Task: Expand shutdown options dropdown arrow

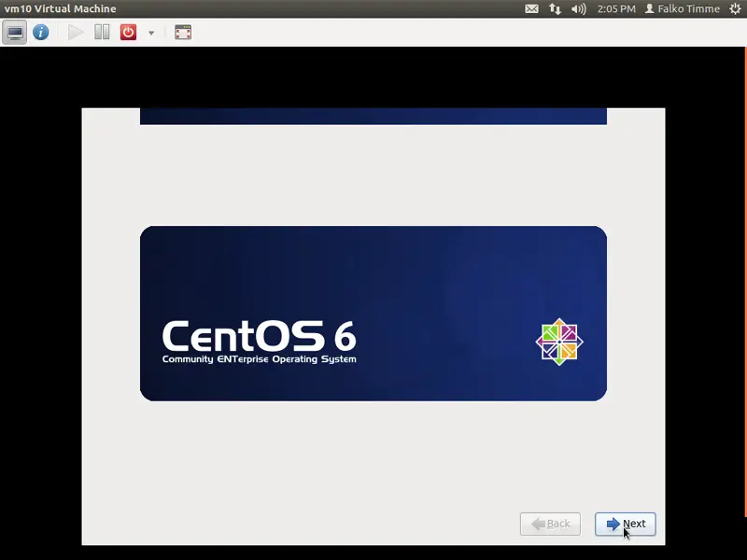Action: tap(151, 33)
